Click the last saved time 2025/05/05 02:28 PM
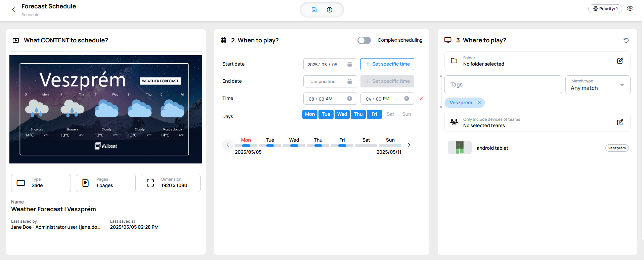The image size is (644, 260). tap(134, 227)
